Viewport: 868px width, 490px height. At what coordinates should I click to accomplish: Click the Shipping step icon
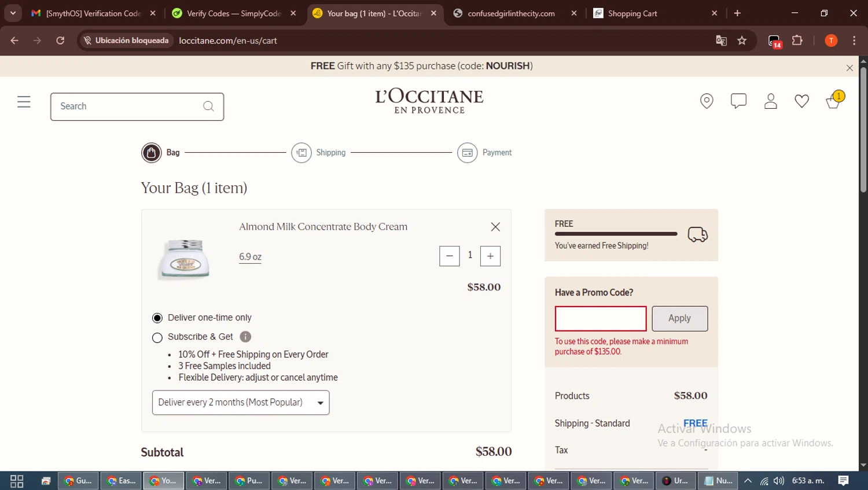coord(301,153)
